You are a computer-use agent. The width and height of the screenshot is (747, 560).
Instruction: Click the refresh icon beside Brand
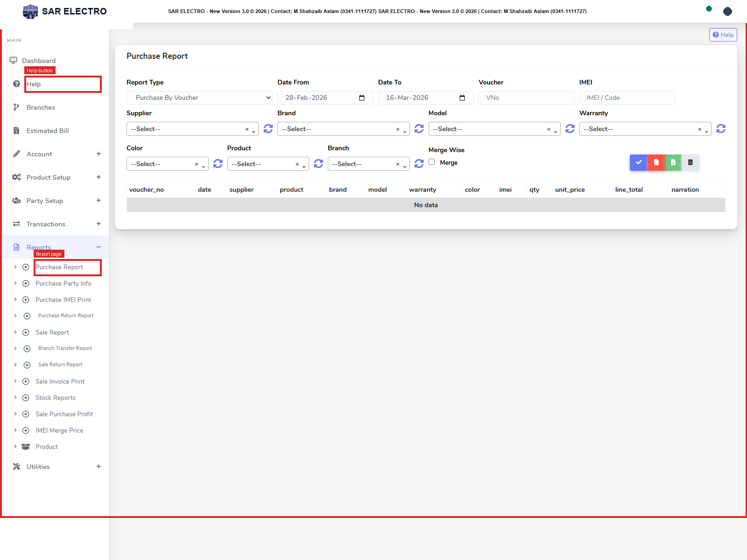[419, 129]
